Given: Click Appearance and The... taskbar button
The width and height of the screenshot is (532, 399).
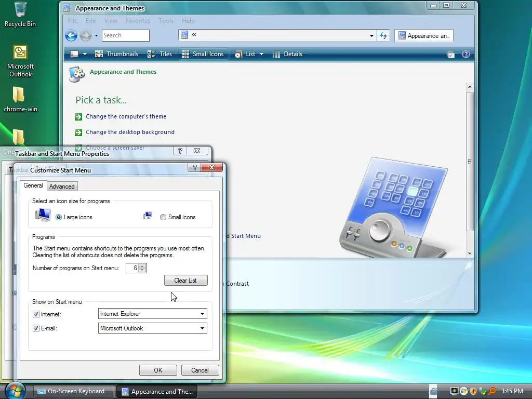Looking at the screenshot, I should click(157, 392).
